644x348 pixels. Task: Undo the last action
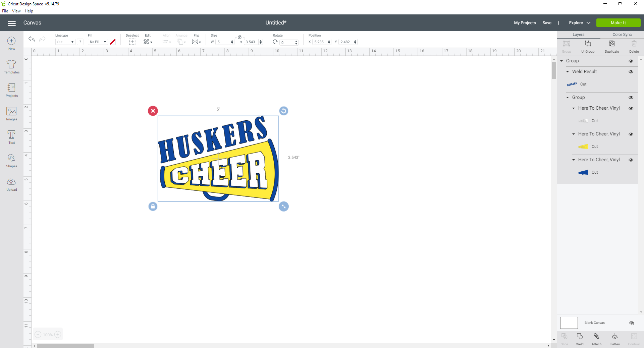32,39
